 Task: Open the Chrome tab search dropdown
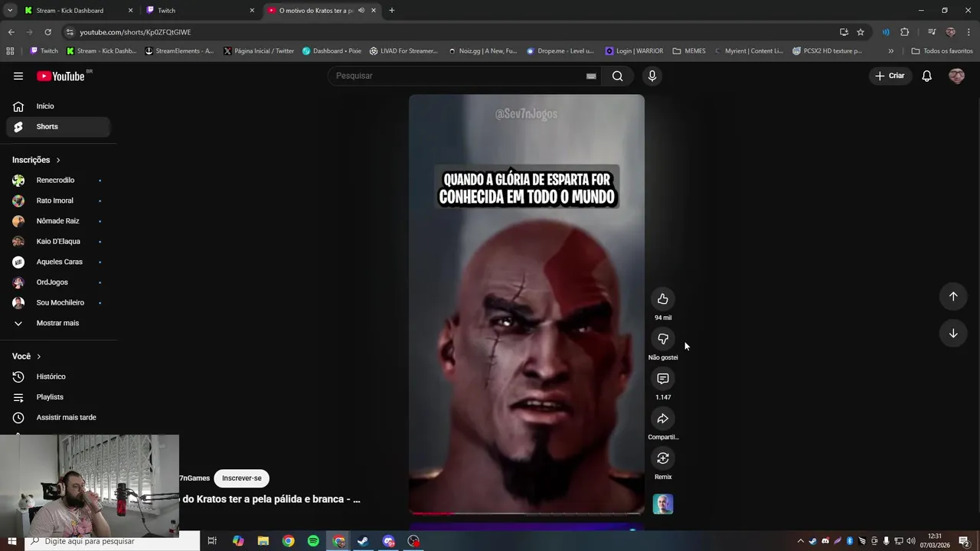pos(10,11)
